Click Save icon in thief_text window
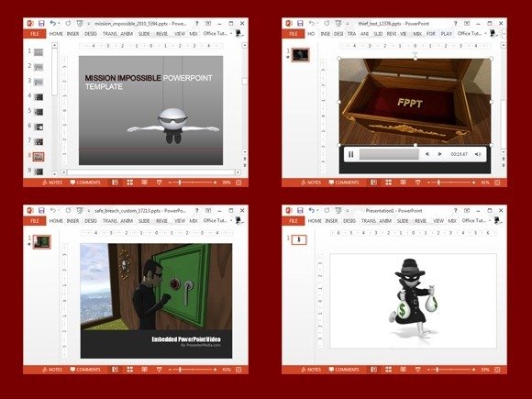Screen dimensions: 532x399 pos(300,24)
